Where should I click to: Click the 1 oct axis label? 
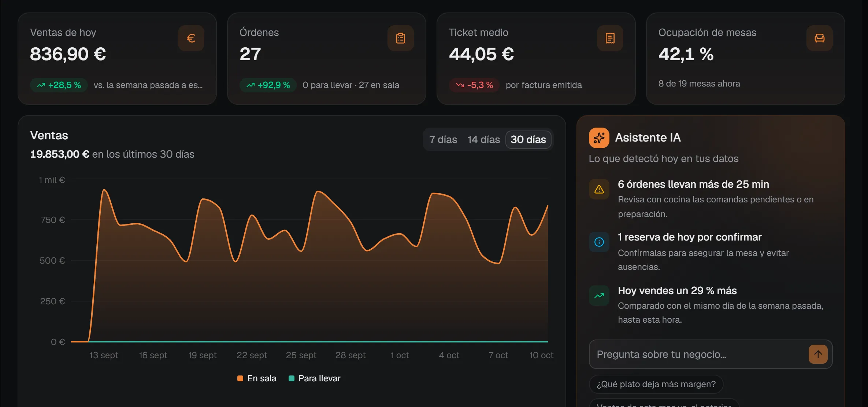[400, 355]
